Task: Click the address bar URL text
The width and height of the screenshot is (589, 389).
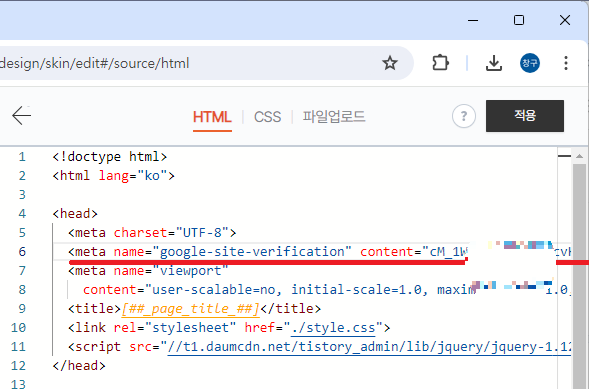Action: [x=95, y=63]
